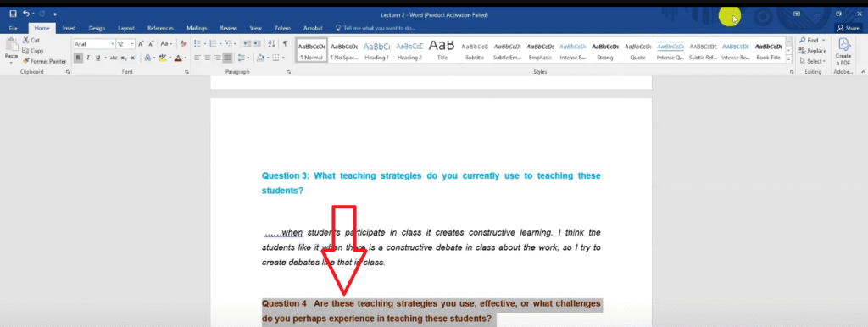The width and height of the screenshot is (868, 327).
Task: Toggle Italic formatting button
Action: [x=88, y=58]
